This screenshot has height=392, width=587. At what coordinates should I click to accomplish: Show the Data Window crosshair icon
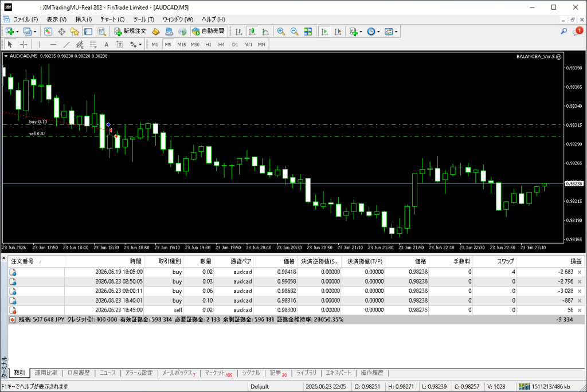[61, 32]
